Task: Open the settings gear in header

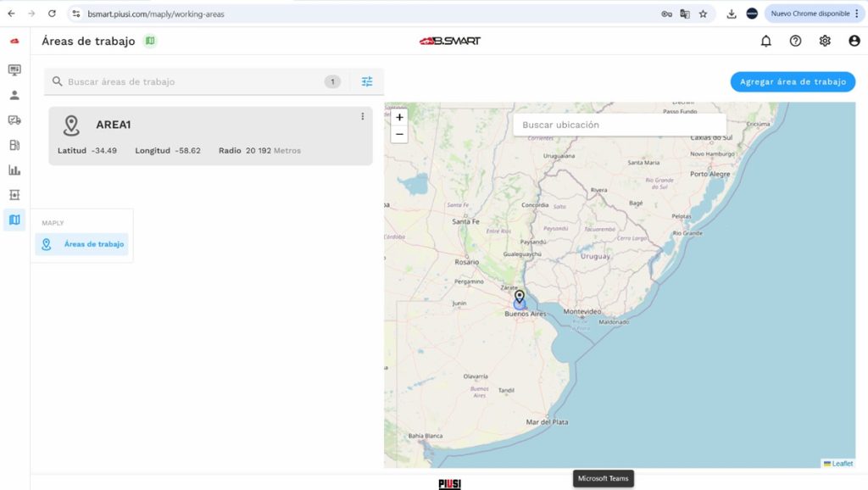Action: pos(825,41)
